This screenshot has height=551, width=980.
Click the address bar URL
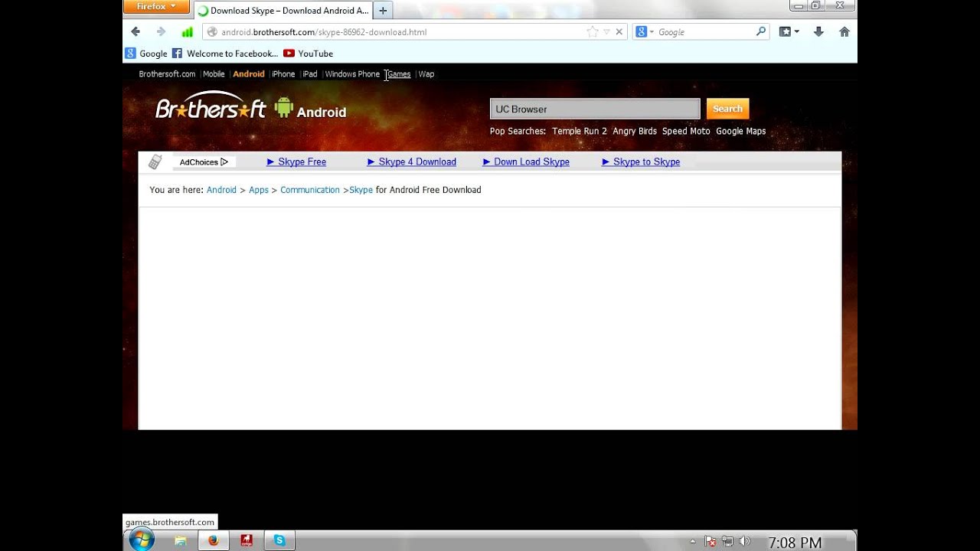324,32
